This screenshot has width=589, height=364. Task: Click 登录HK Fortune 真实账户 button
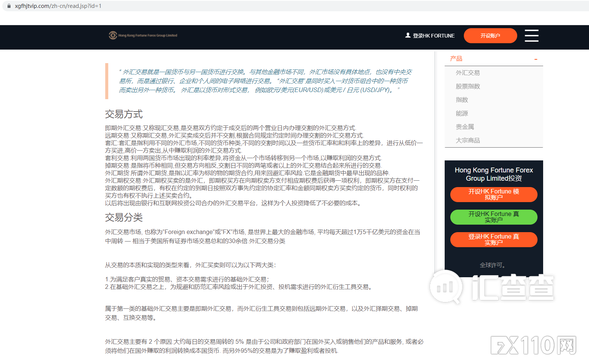494,240
